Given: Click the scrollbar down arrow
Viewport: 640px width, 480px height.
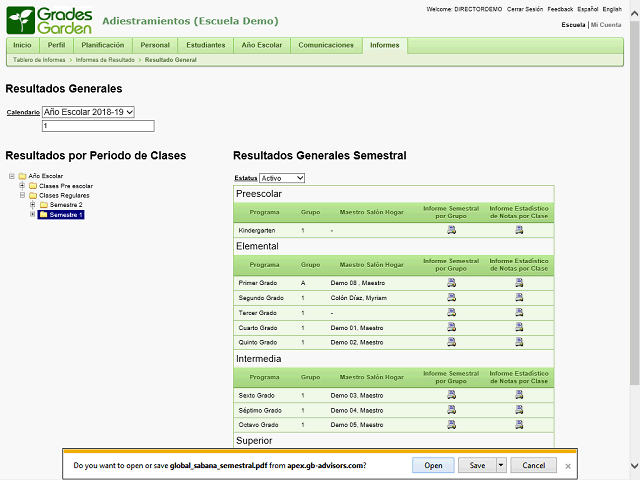Looking at the screenshot, I should (x=634, y=466).
